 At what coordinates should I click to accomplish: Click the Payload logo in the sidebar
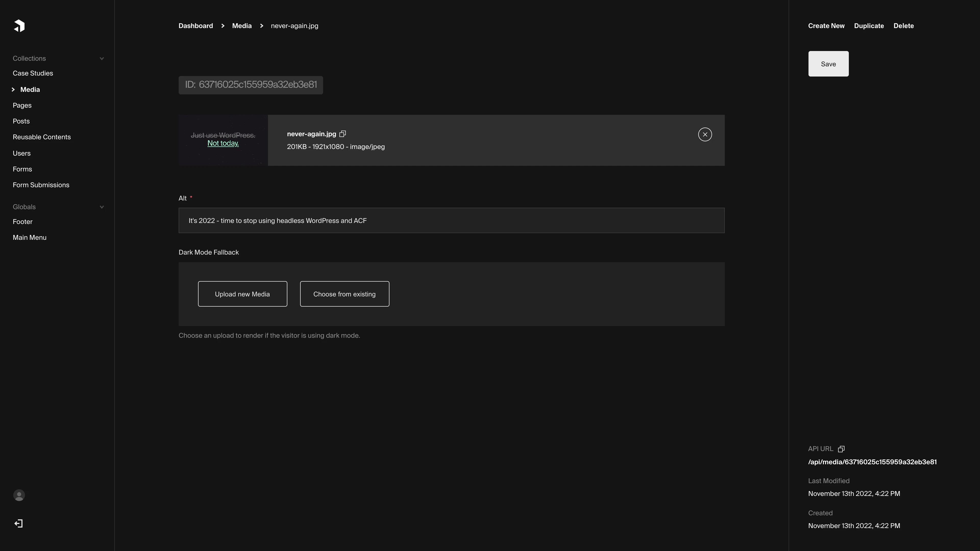click(x=19, y=26)
